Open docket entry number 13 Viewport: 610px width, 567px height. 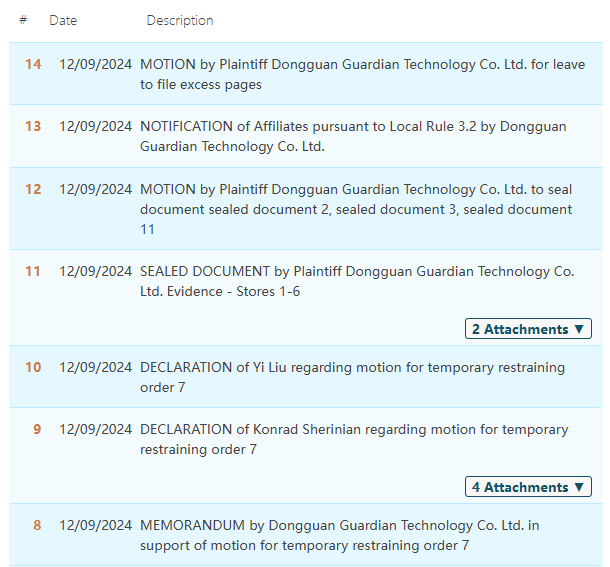pos(33,126)
